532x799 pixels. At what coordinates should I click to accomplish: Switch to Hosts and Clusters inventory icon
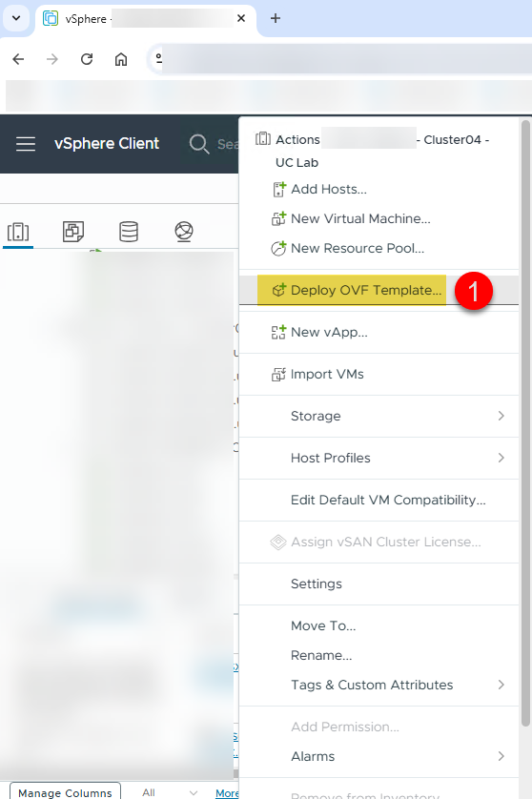(x=18, y=232)
